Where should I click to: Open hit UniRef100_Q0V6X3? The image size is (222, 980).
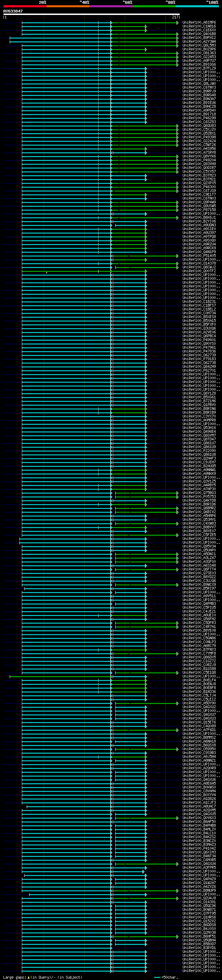coord(199,818)
